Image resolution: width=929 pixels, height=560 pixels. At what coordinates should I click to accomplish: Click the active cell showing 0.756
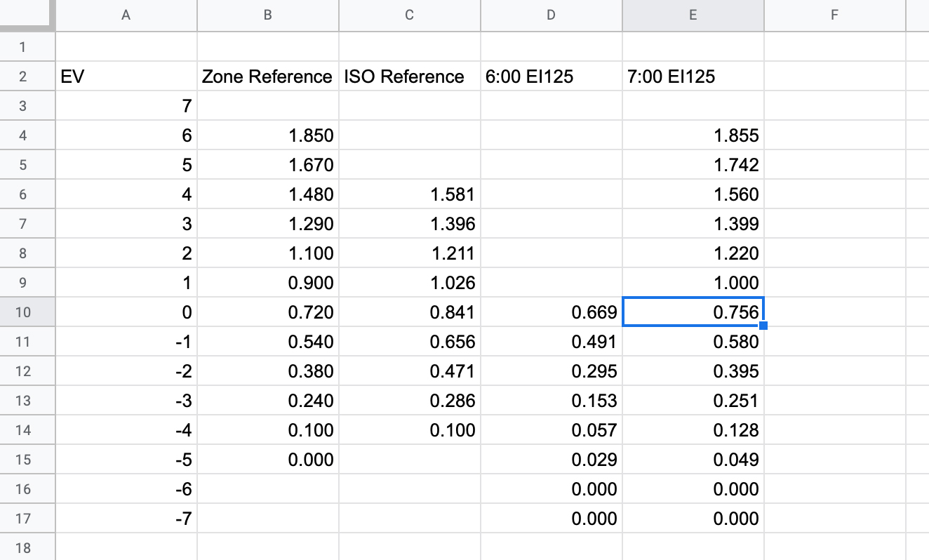tap(693, 312)
